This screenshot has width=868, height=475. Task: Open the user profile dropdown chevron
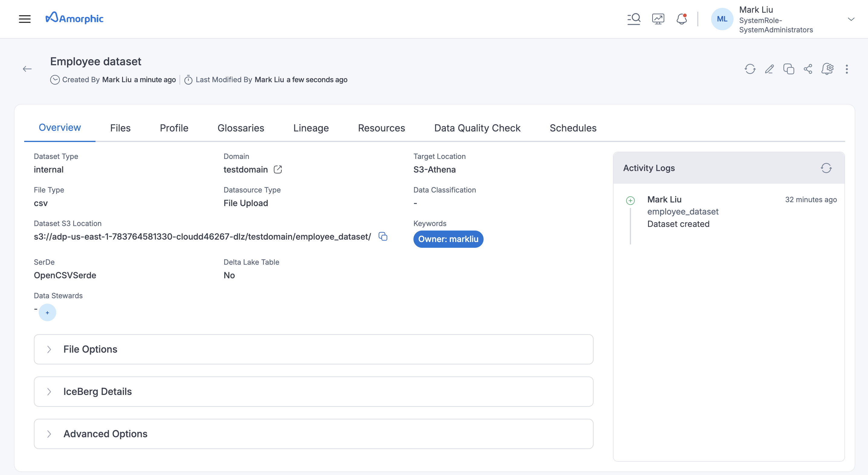(852, 19)
